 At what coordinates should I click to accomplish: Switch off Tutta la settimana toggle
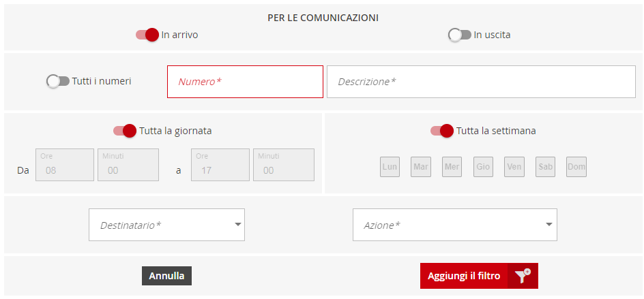442,131
